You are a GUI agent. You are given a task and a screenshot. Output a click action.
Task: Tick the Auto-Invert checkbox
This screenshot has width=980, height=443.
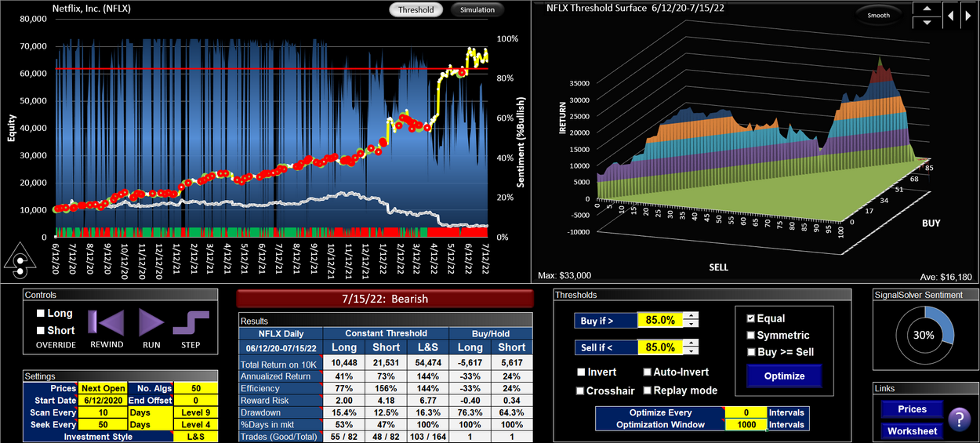[x=648, y=372]
